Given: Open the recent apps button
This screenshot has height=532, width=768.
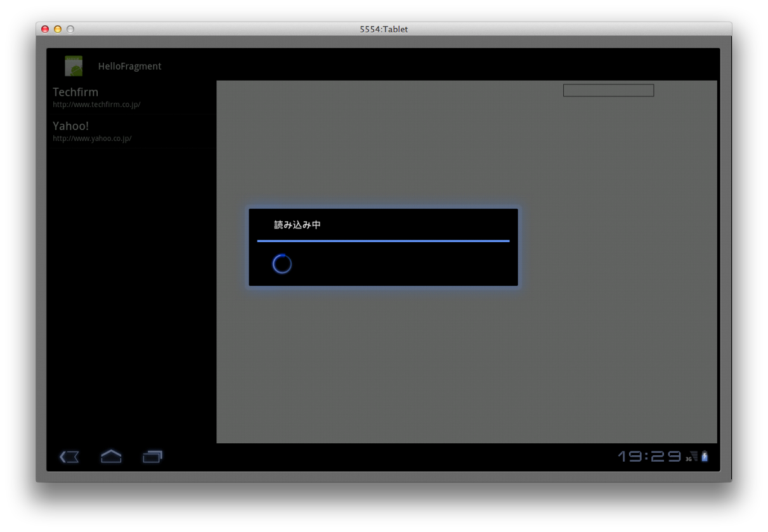Looking at the screenshot, I should [x=153, y=457].
